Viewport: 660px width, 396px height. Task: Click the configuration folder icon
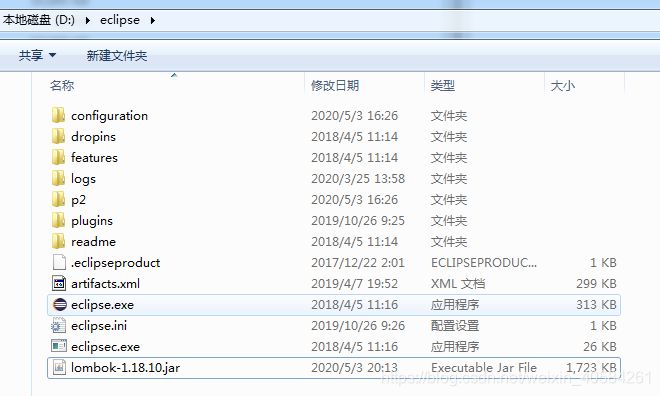pos(59,115)
